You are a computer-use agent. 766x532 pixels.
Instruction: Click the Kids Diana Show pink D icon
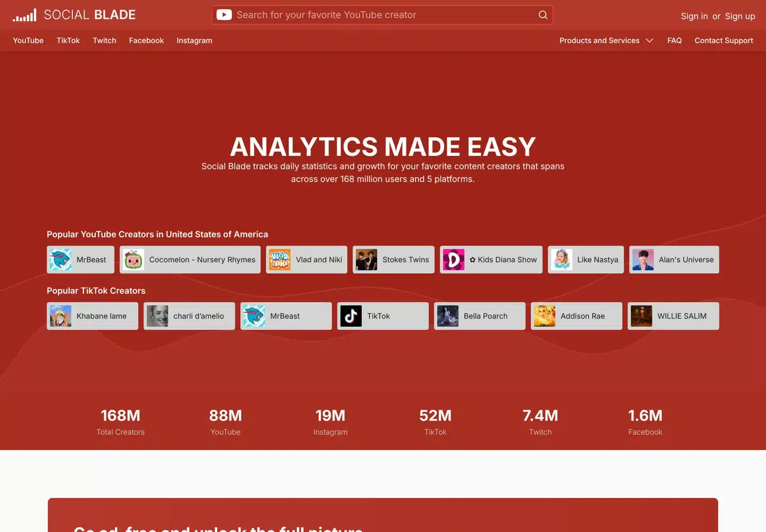(x=454, y=260)
